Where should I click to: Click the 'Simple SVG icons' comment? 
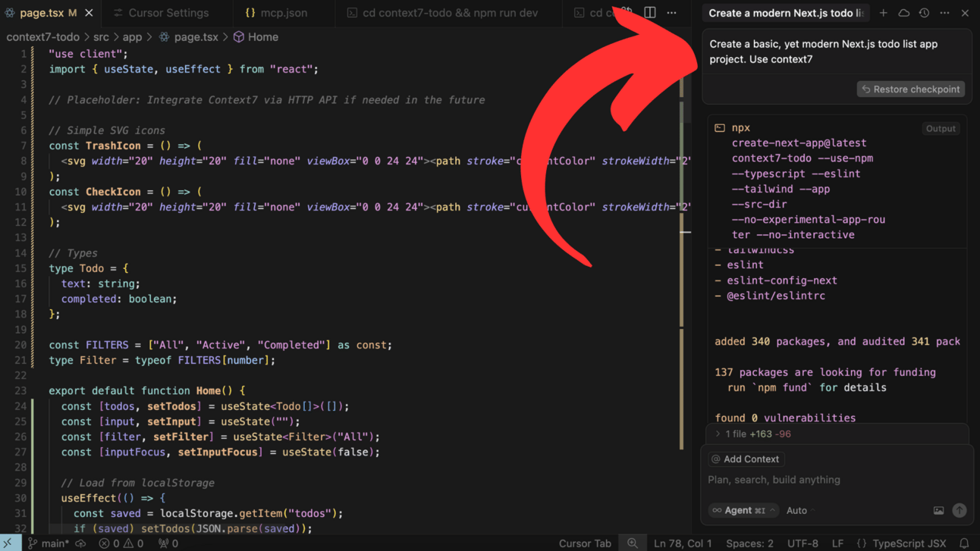click(x=107, y=130)
